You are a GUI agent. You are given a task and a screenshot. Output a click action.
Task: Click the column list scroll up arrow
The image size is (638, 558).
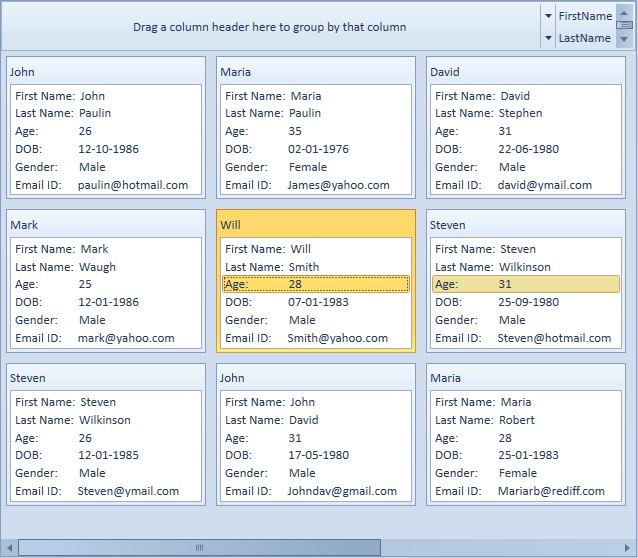coord(624,15)
